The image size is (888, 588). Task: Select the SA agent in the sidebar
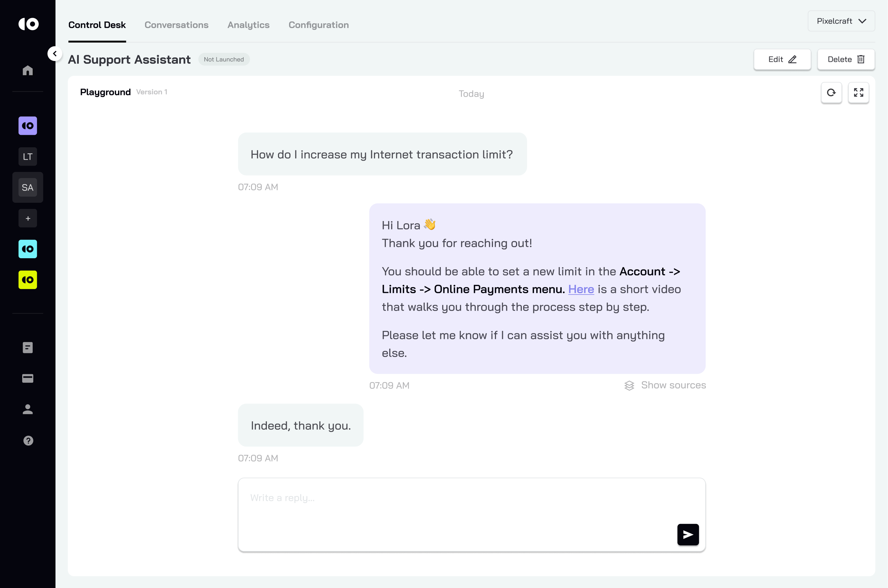click(28, 187)
